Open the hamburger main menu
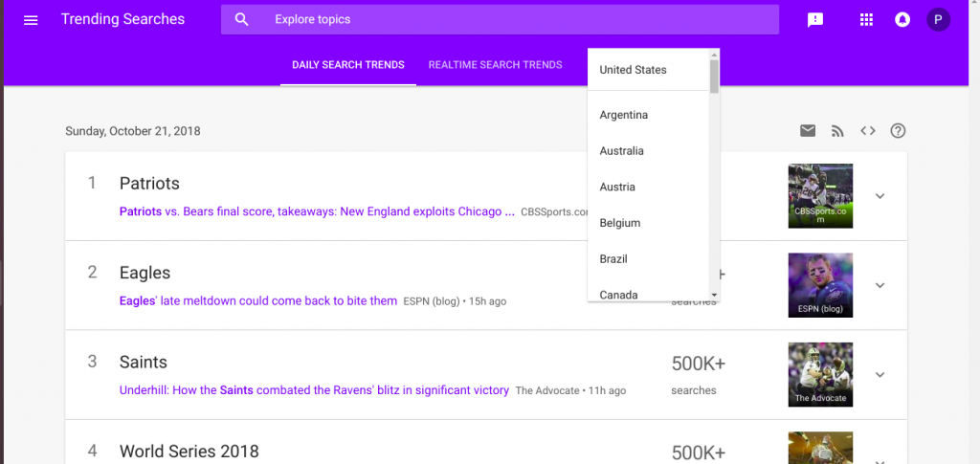Screen dimensions: 980x464 tap(31, 20)
